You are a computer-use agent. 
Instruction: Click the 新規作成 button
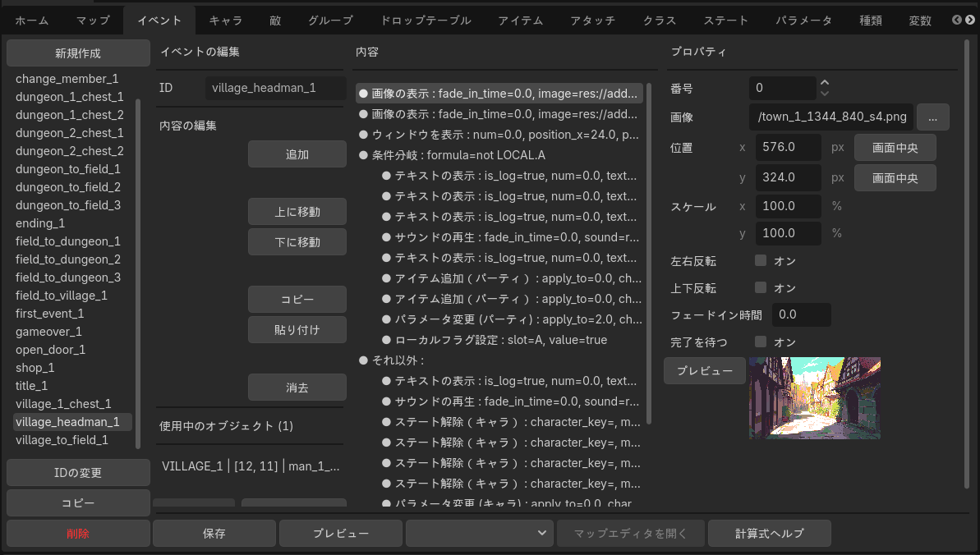click(x=78, y=53)
